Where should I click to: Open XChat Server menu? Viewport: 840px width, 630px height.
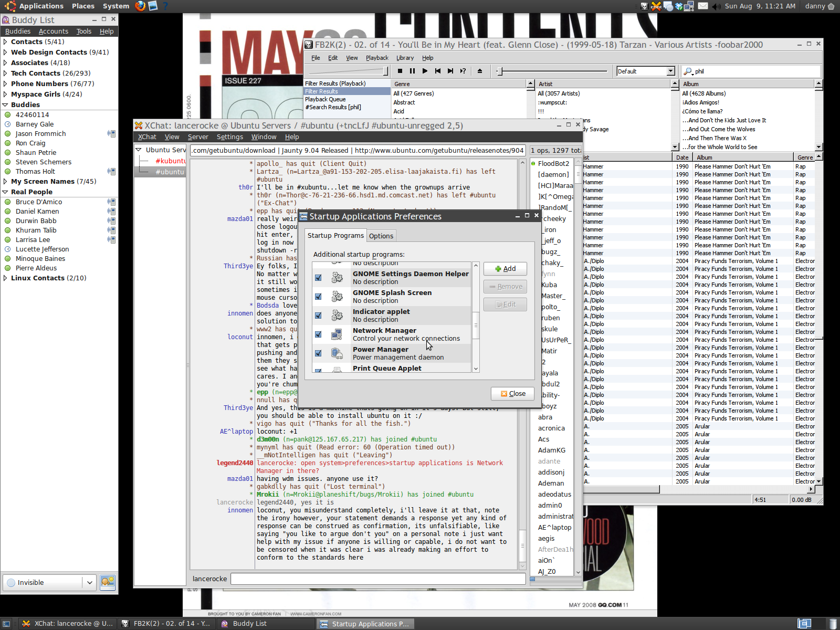[198, 136]
